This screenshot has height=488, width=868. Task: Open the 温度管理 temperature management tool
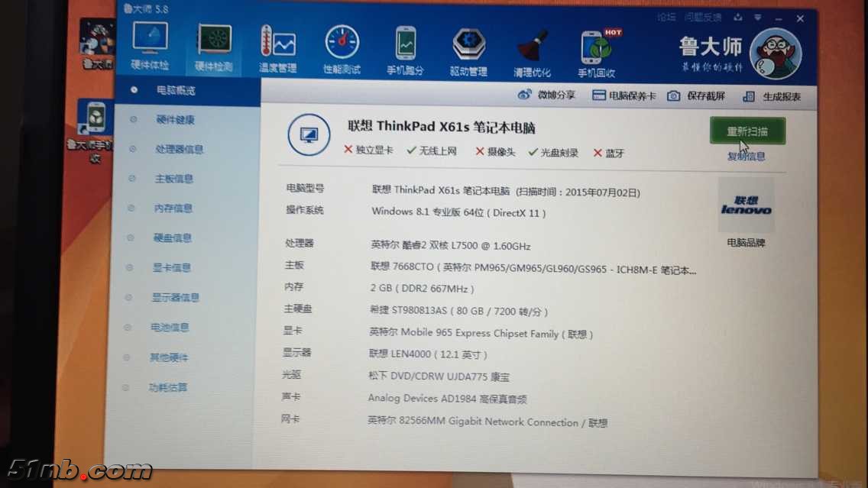tap(278, 46)
